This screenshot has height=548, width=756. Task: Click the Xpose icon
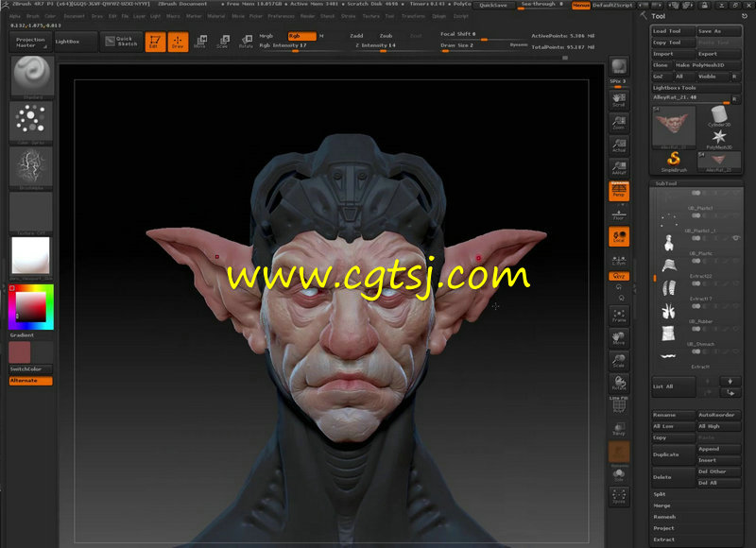(619, 496)
